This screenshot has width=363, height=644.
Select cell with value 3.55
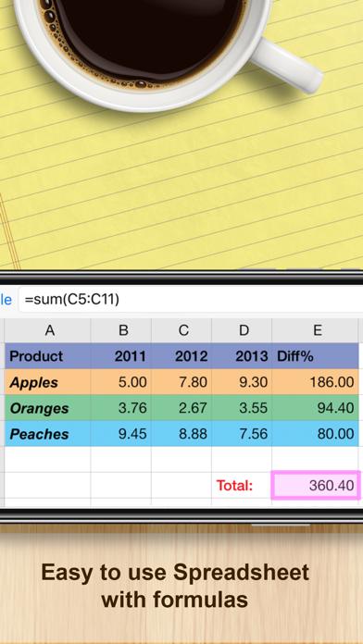coord(242,408)
